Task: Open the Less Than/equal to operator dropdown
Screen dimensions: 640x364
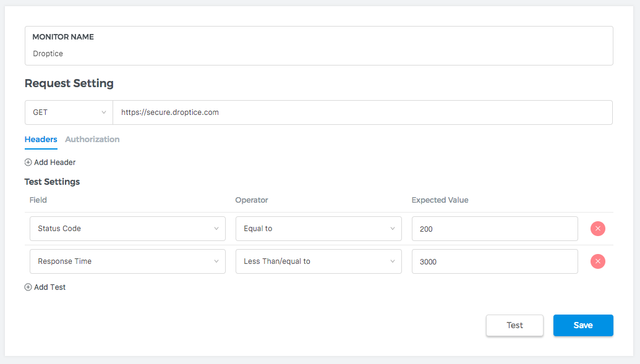Action: (x=318, y=261)
